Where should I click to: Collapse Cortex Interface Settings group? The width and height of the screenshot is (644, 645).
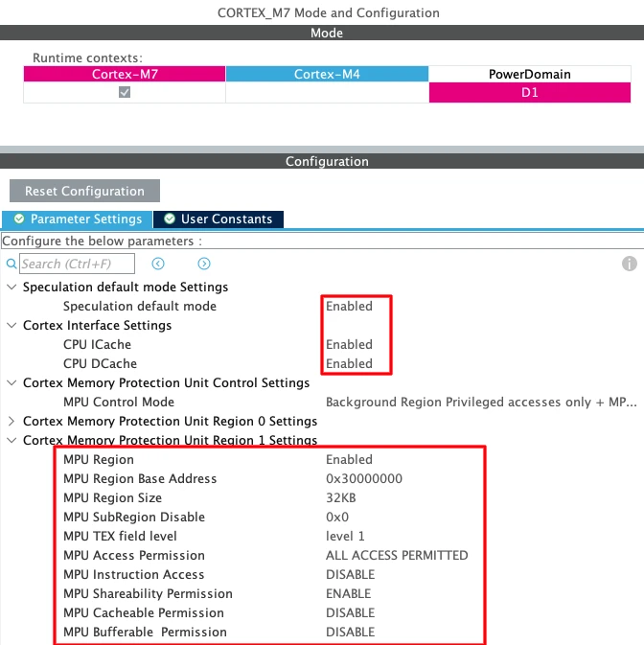(11, 326)
